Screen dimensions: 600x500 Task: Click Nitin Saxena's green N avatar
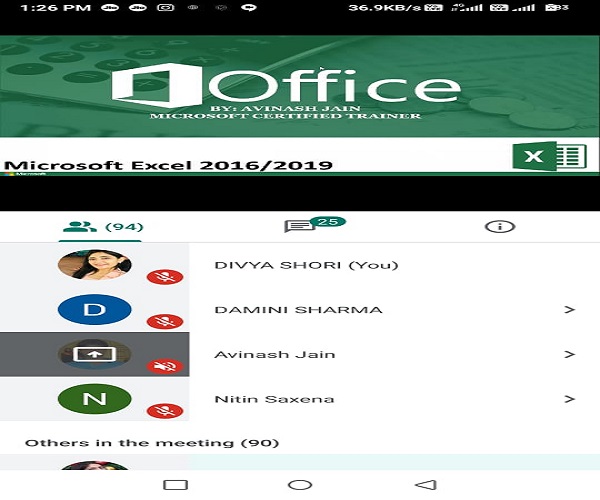pyautogui.click(x=95, y=399)
